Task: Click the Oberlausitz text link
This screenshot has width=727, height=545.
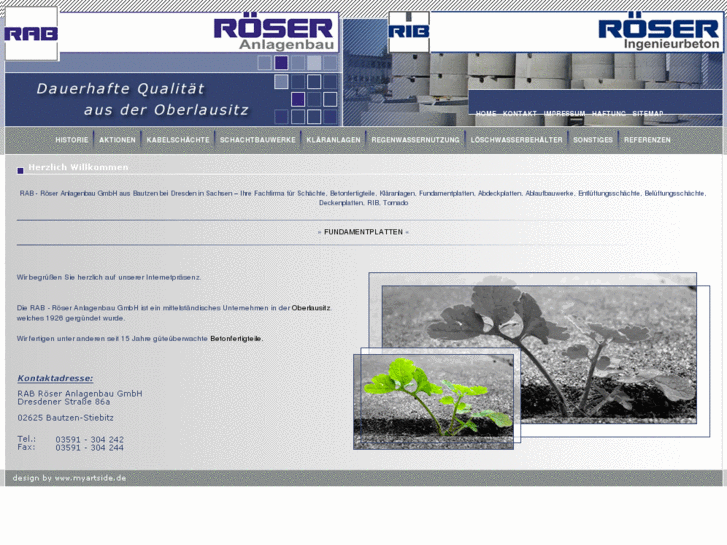Action: pos(311,308)
